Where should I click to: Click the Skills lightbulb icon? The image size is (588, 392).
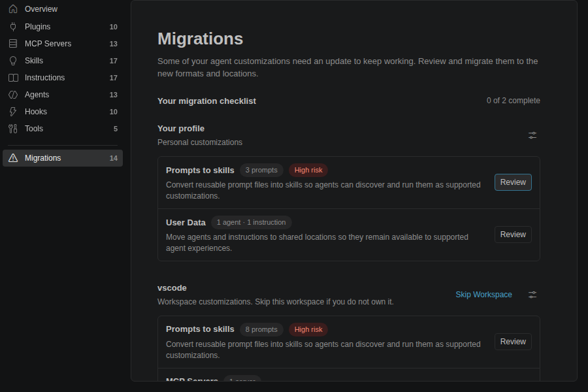click(13, 61)
